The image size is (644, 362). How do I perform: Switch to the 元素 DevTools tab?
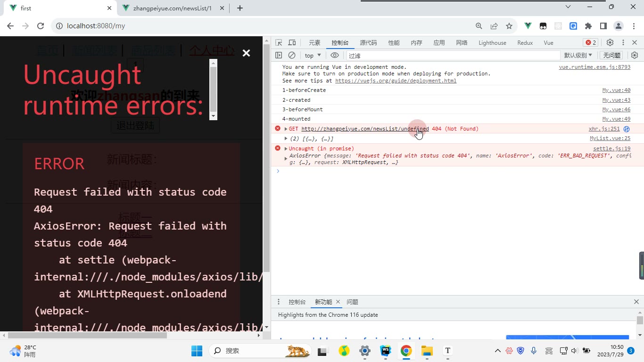tap(314, 42)
